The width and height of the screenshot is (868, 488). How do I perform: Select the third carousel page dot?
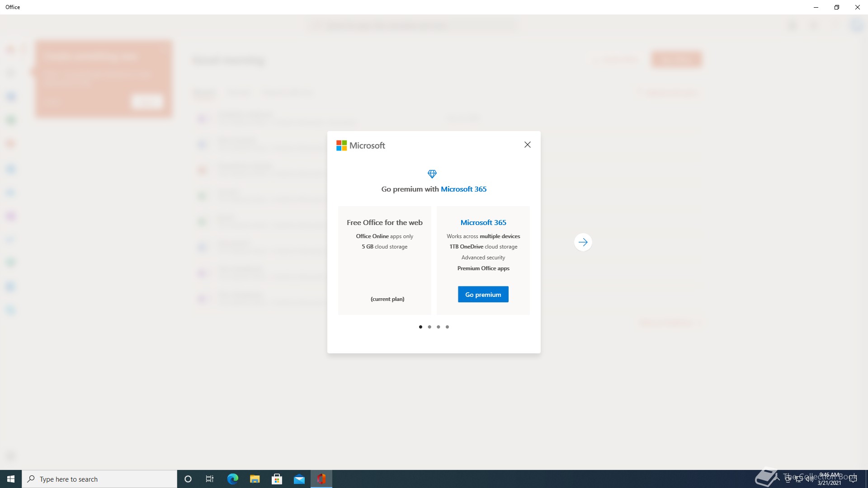click(x=438, y=327)
